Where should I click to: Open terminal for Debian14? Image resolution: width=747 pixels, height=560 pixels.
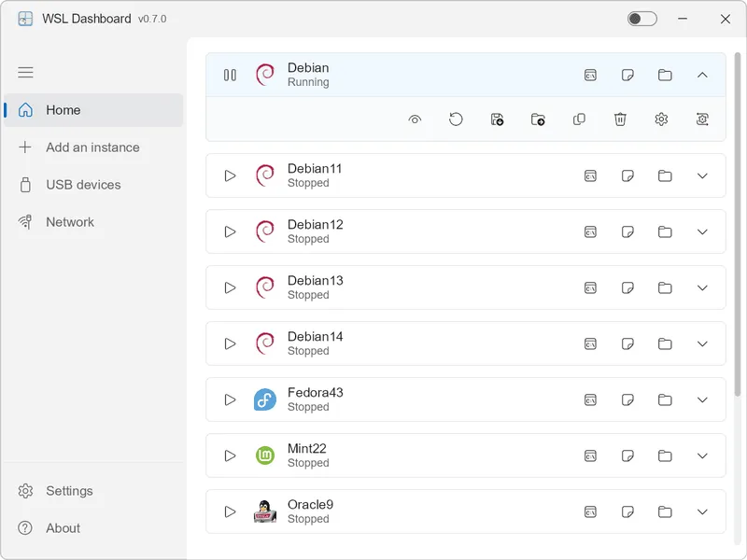(x=590, y=343)
